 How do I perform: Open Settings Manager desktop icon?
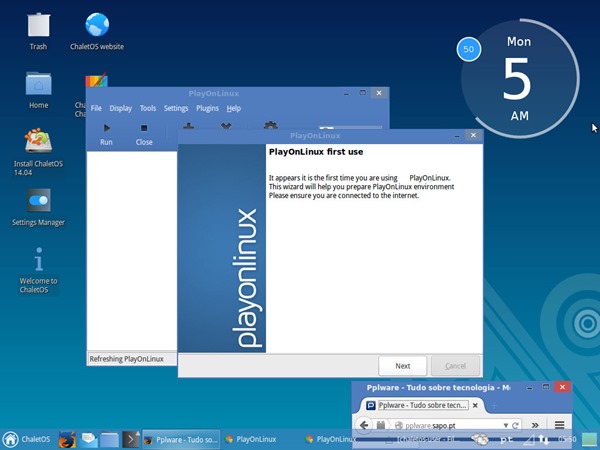38,200
